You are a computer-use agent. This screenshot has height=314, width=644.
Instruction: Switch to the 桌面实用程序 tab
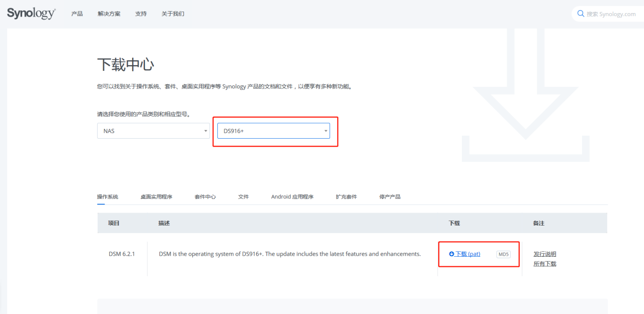pyautogui.click(x=156, y=196)
